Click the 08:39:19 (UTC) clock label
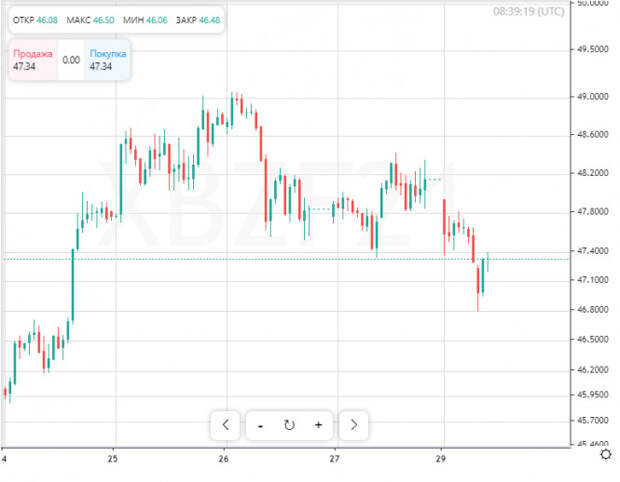The width and height of the screenshot is (620, 482). pyautogui.click(x=528, y=11)
